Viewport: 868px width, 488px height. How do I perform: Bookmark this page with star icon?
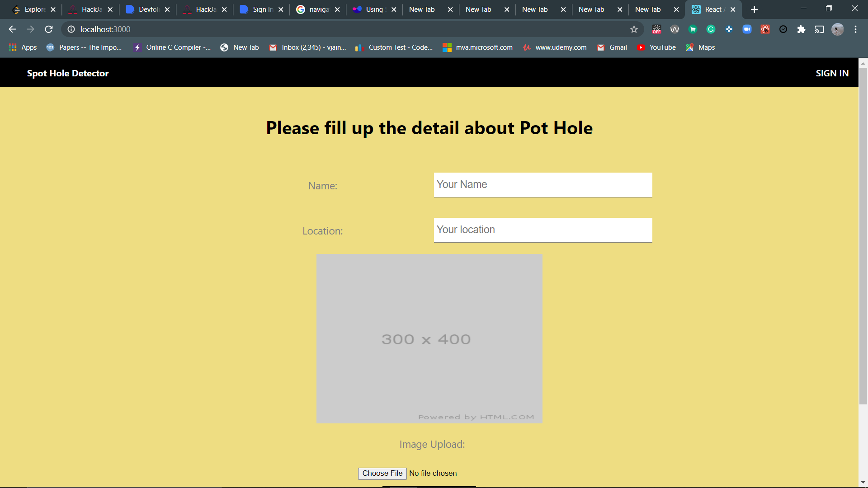click(634, 29)
